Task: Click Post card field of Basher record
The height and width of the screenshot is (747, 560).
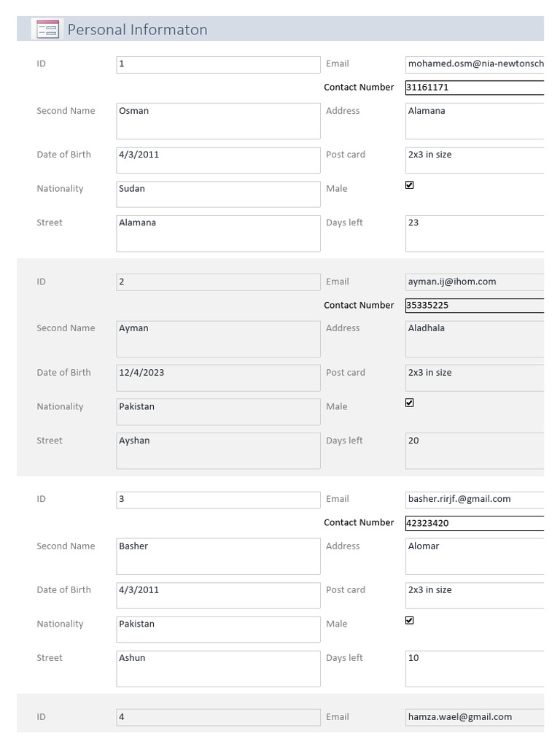Action: click(x=475, y=595)
